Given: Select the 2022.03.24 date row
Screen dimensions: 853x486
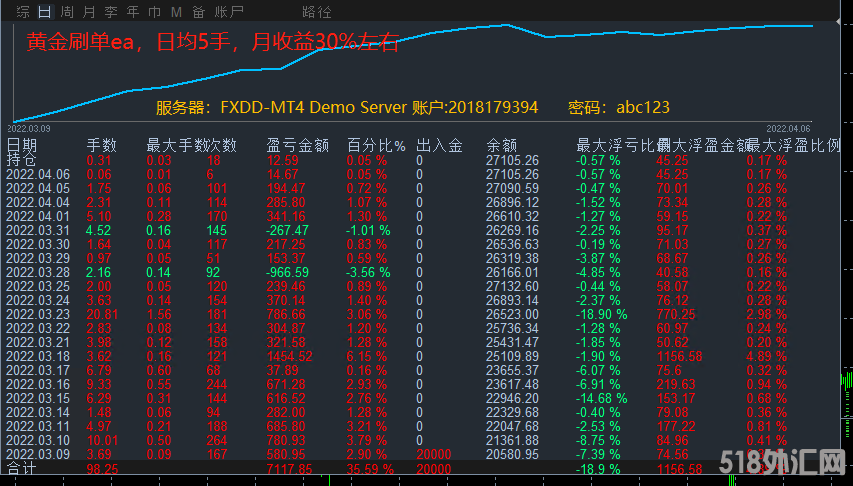Looking at the screenshot, I should point(38,300).
